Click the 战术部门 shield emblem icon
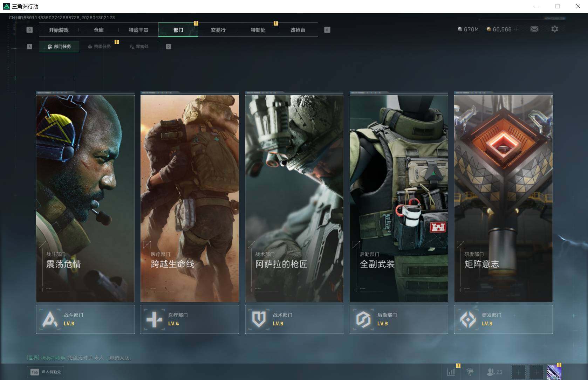Image resolution: width=588 pixels, height=380 pixels. [x=259, y=319]
